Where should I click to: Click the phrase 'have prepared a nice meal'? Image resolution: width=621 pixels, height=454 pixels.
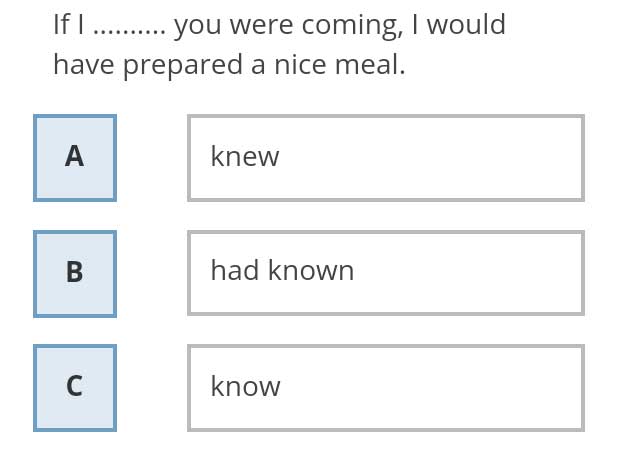click(227, 65)
